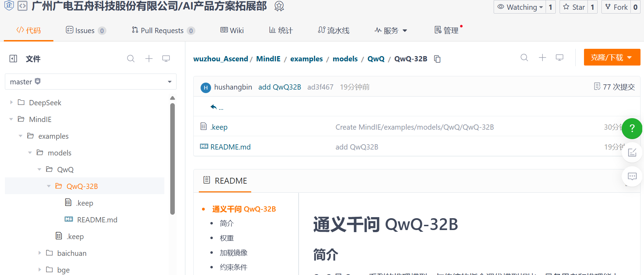644x275 pixels.
Task: Go back to parent directory arrow
Action: 214,107
